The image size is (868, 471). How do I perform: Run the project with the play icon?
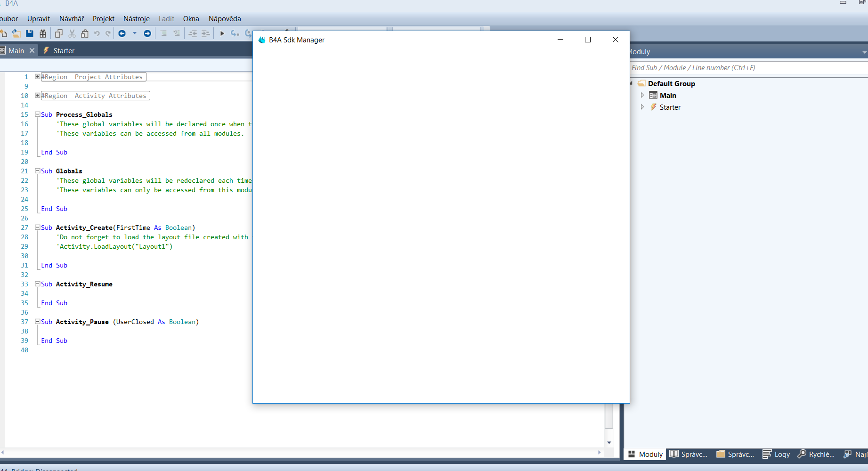[222, 33]
